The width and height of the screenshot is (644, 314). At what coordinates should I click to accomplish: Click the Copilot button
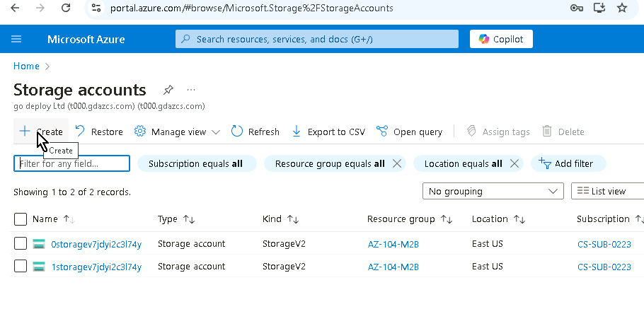pos(501,39)
